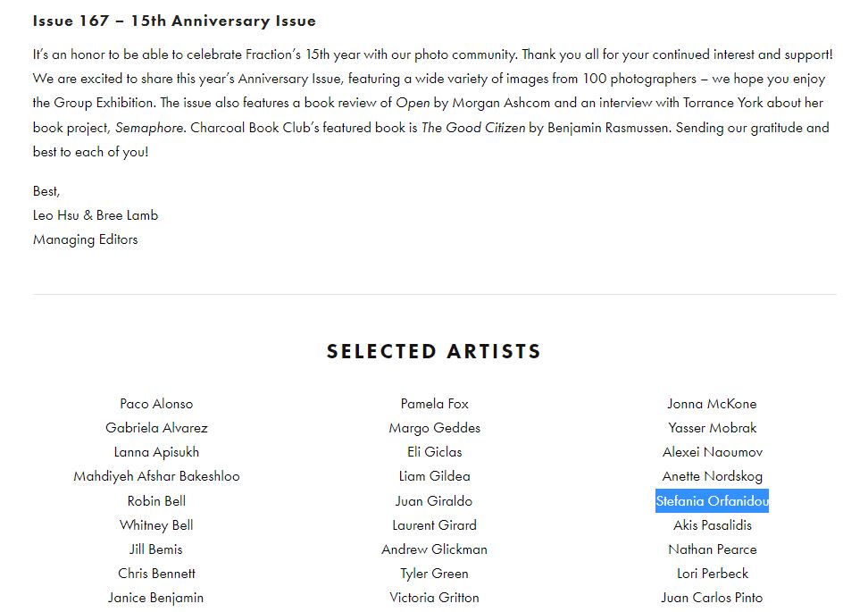
Task: Open Yasser Mobrak's entry
Action: click(x=712, y=428)
